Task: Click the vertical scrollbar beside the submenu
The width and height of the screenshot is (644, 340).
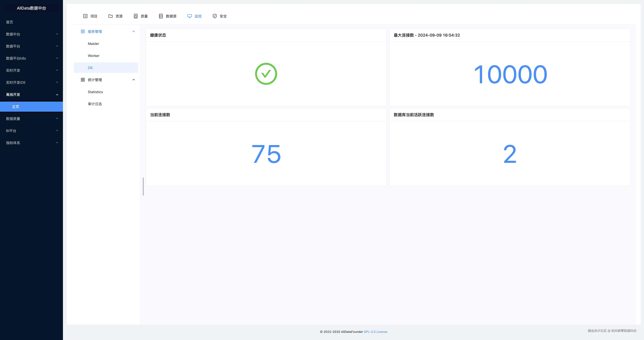Action: (x=143, y=186)
